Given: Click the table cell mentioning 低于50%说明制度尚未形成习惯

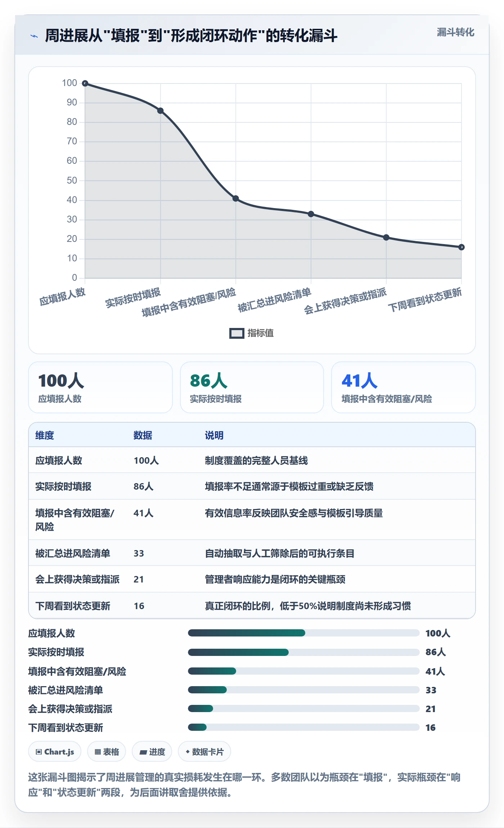Looking at the screenshot, I should pos(308,606).
